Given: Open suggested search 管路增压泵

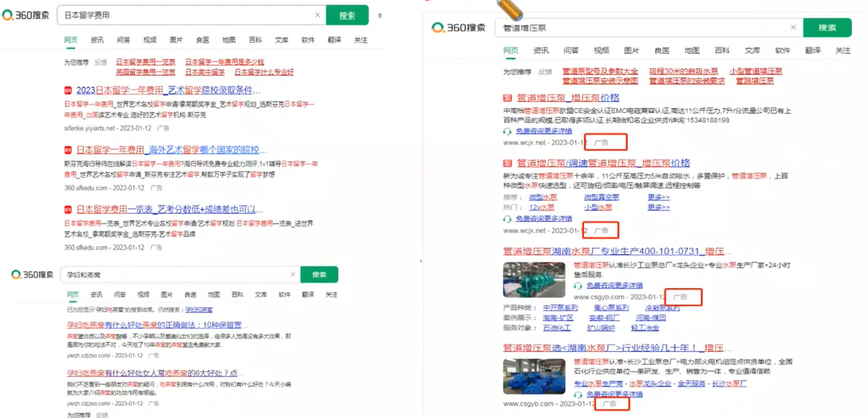Looking at the screenshot, I should point(755,81).
